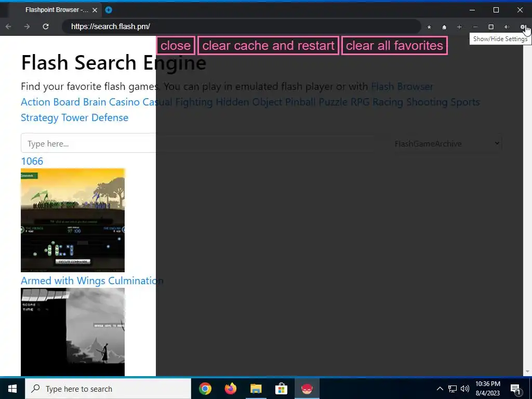Click the Windows taskbar search box

pos(108,389)
